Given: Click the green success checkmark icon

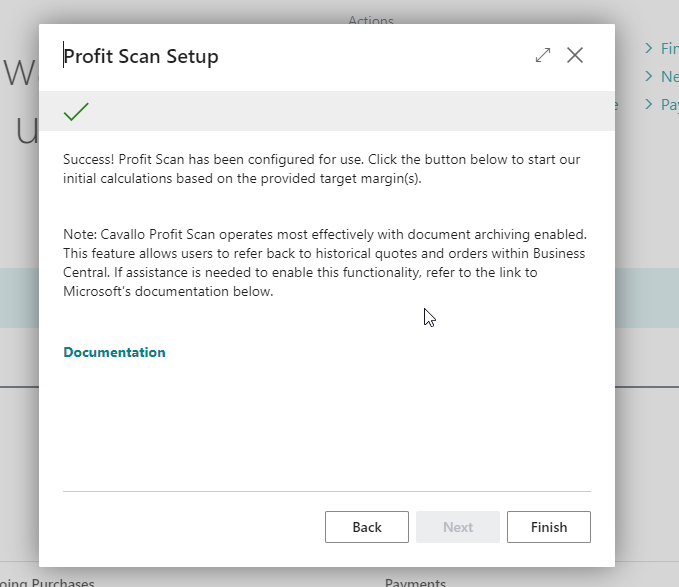Looking at the screenshot, I should point(76,111).
